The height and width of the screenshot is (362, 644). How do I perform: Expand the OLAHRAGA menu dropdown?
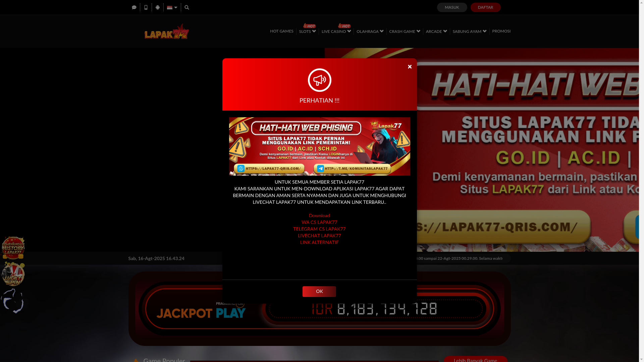click(370, 31)
